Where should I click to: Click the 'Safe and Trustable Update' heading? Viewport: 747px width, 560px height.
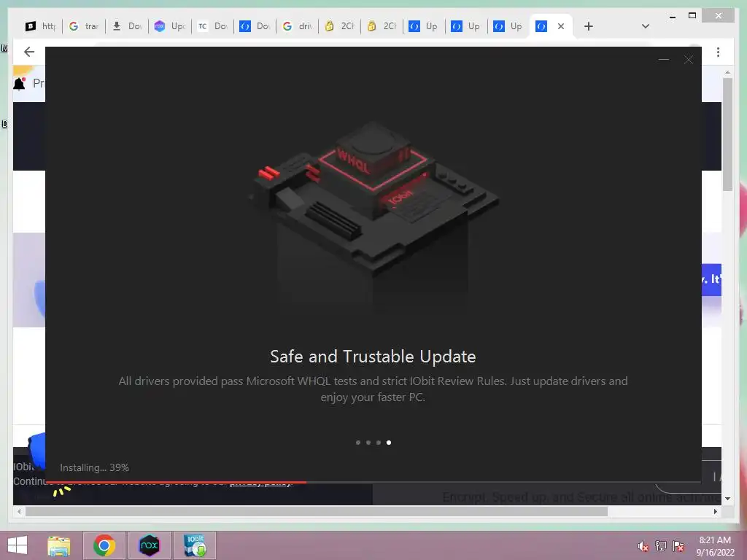(373, 357)
